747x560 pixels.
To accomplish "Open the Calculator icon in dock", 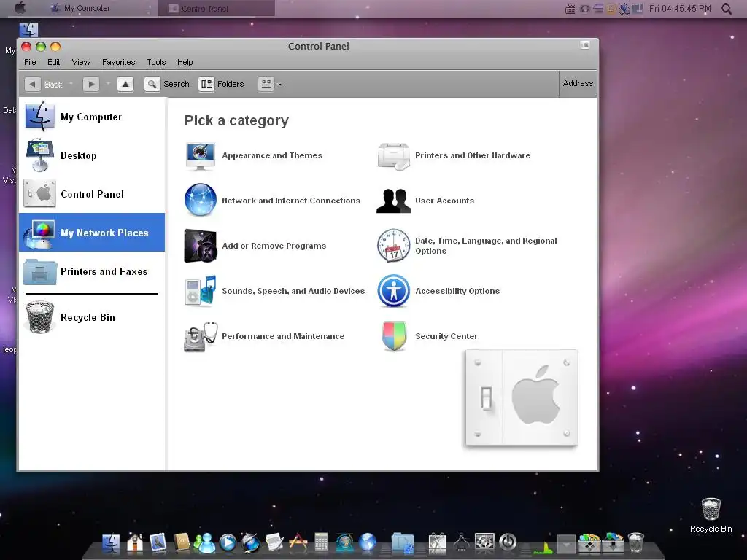I will 321,542.
